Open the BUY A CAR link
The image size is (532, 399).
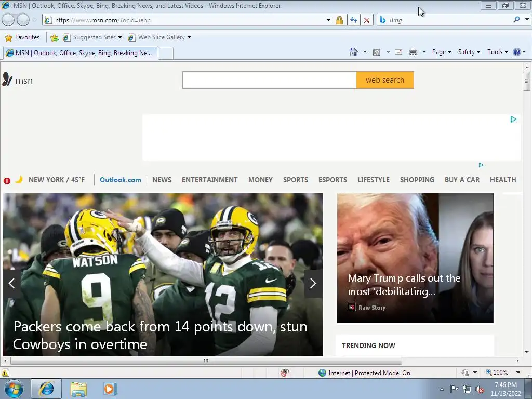click(x=462, y=180)
